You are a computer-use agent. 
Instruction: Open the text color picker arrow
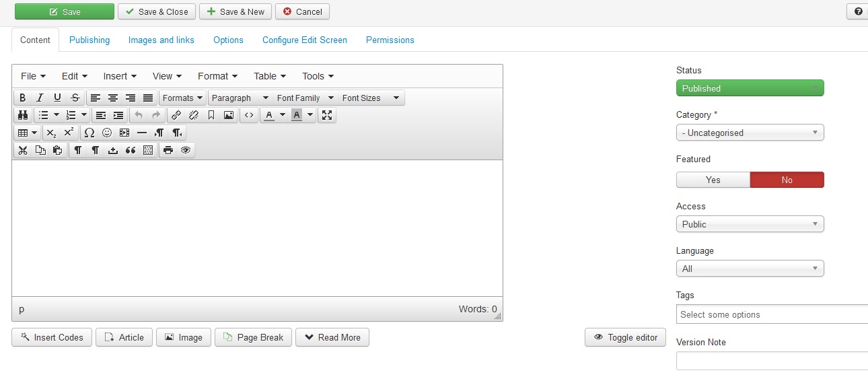(283, 115)
